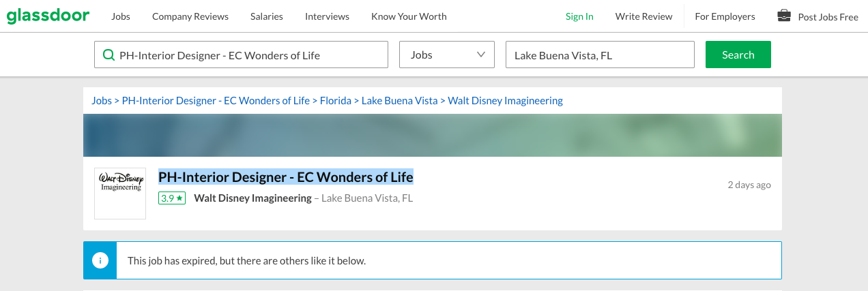The image size is (868, 291).
Task: Open the Jobs category dropdown
Action: pyautogui.click(x=446, y=55)
